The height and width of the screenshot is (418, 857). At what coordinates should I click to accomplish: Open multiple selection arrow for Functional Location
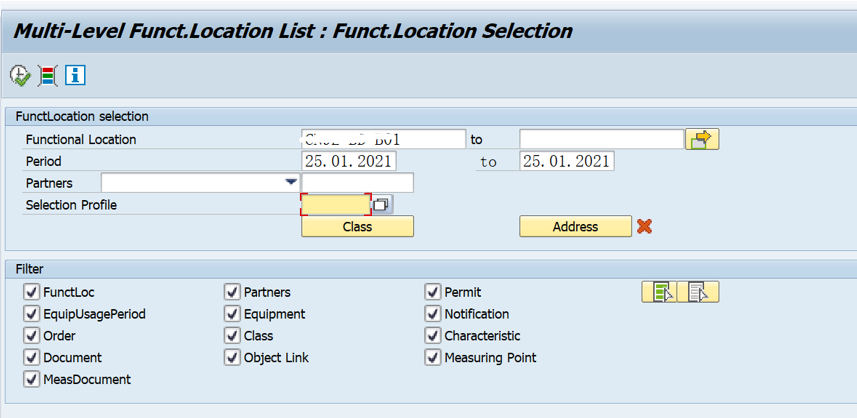click(702, 139)
